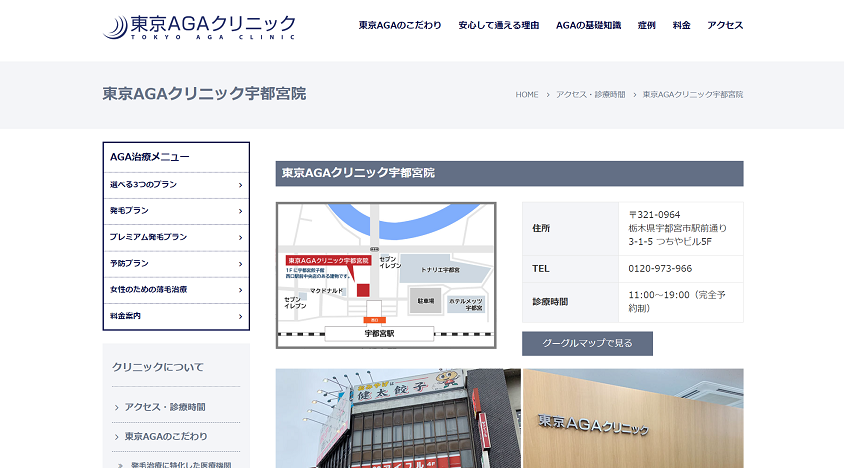This screenshot has width=844, height=468.
Task: Click 女性のための薄毛治療 sidebar entry
Action: tap(176, 289)
